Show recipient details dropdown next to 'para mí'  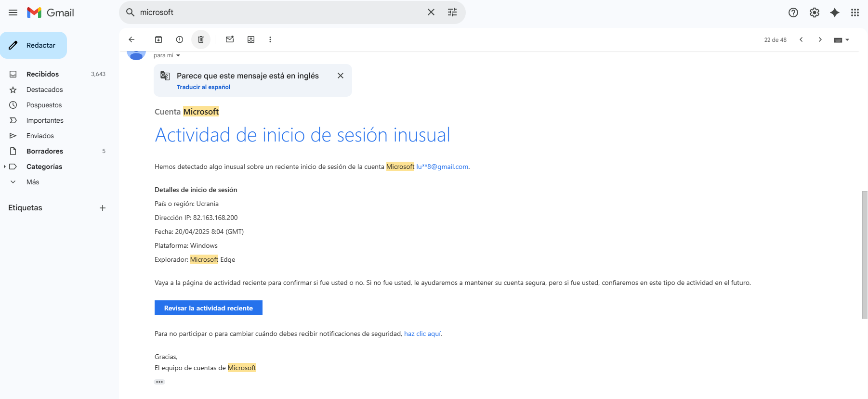pyautogui.click(x=178, y=55)
